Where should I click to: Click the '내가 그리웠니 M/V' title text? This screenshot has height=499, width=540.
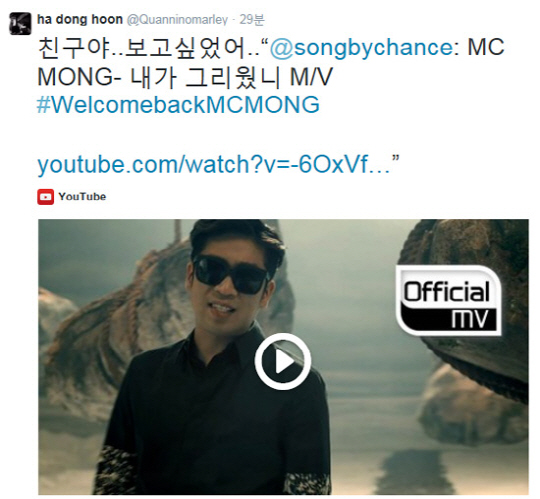tap(231, 76)
